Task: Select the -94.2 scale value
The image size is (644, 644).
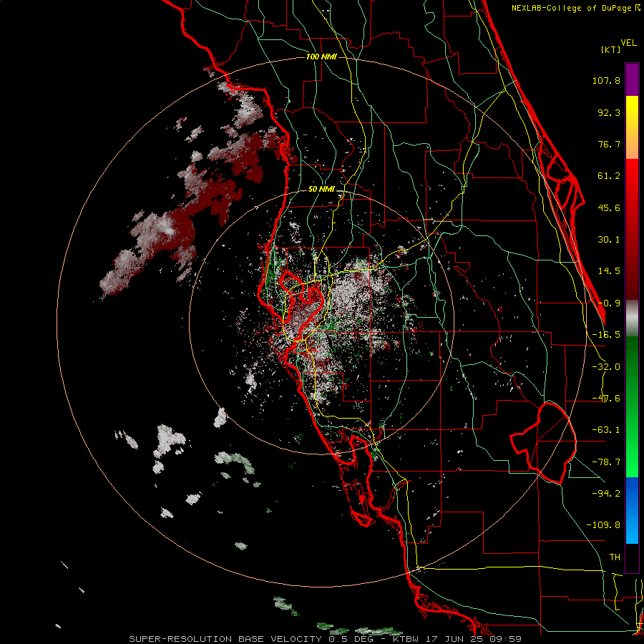Action: [606, 493]
